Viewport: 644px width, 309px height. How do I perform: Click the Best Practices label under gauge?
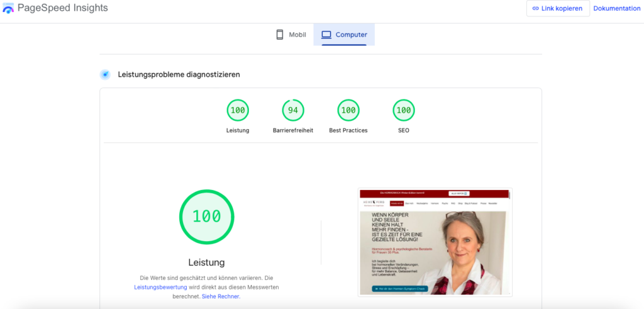(x=348, y=130)
